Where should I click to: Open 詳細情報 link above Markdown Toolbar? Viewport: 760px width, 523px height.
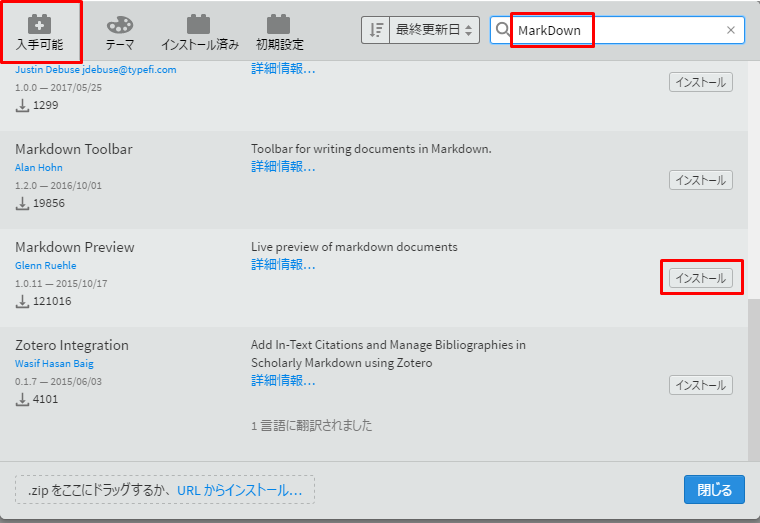tap(283, 69)
